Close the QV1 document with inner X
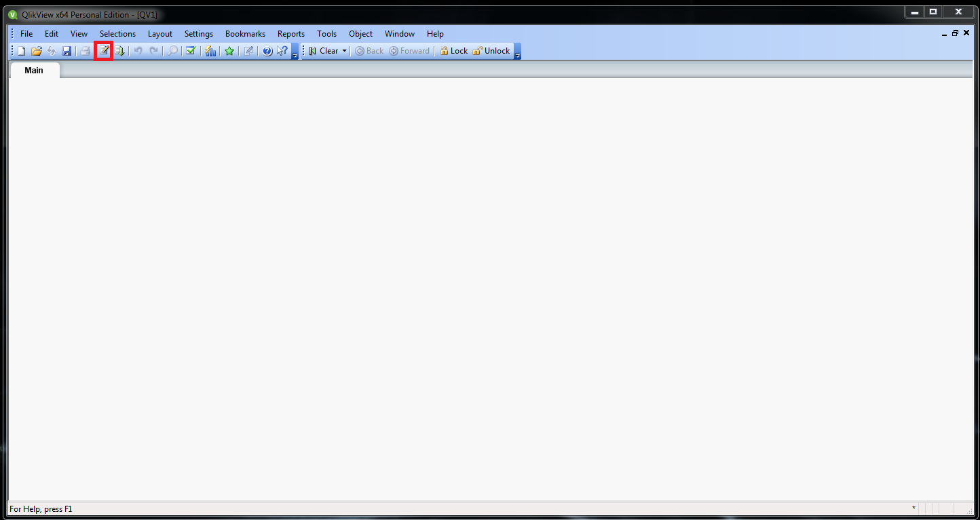This screenshot has width=980, height=520. pos(966,33)
